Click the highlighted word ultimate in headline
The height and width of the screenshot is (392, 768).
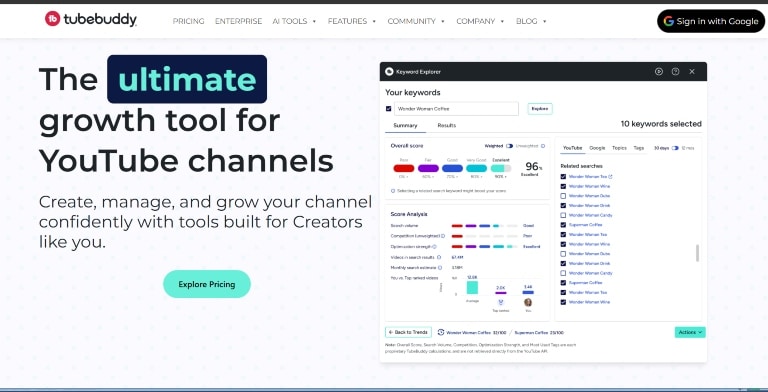pyautogui.click(x=187, y=79)
